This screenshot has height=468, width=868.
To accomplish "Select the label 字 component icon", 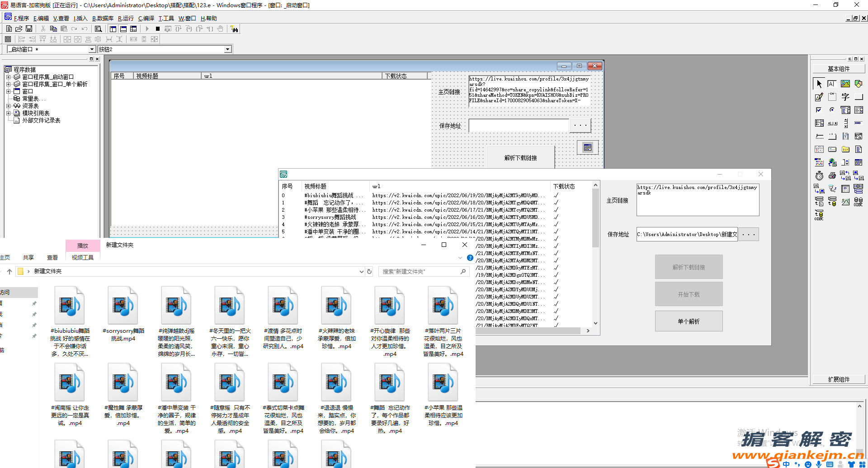I will (x=845, y=97).
